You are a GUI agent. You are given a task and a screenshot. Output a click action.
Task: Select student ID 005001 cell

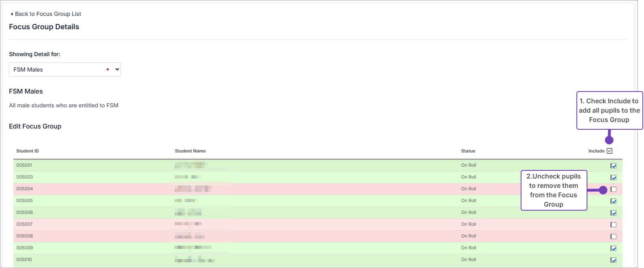click(x=24, y=165)
